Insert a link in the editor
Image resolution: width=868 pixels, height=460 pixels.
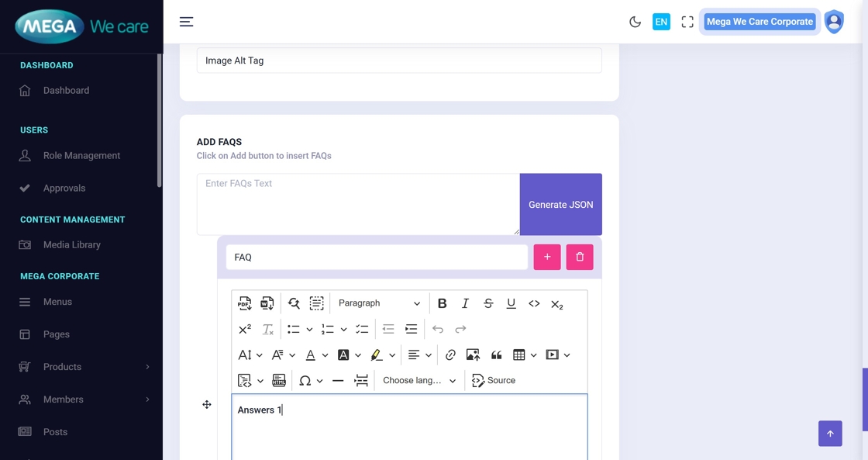point(450,355)
